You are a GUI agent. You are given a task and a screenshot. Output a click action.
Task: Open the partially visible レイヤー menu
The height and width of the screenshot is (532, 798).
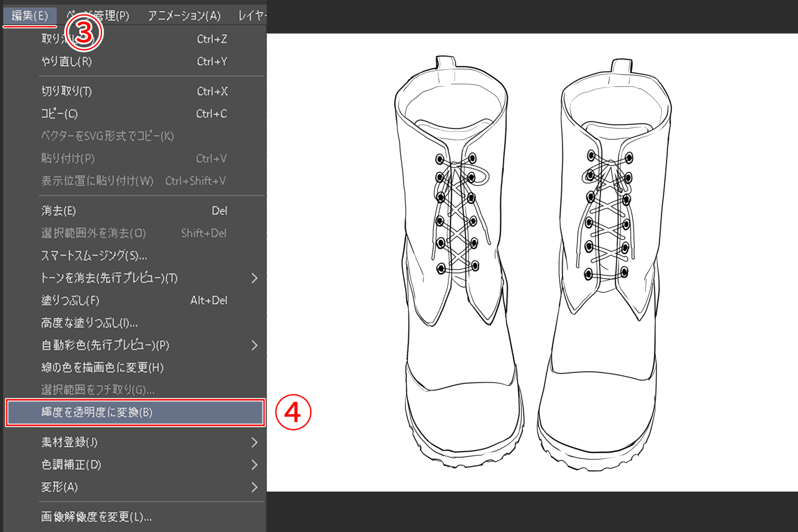(252, 16)
